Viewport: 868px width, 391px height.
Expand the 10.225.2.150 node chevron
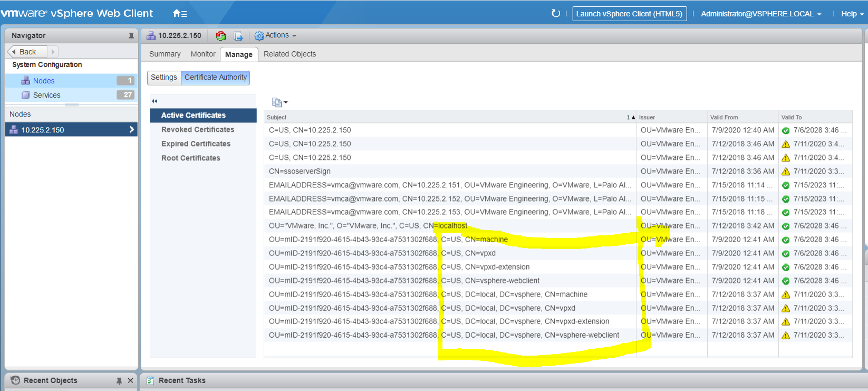coord(131,129)
